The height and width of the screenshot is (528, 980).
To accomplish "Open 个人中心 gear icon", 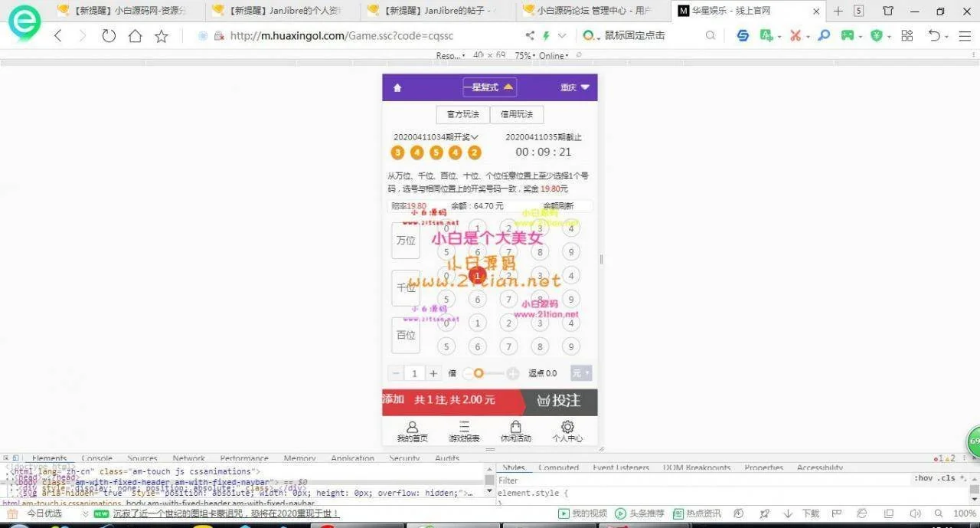I will tap(567, 431).
